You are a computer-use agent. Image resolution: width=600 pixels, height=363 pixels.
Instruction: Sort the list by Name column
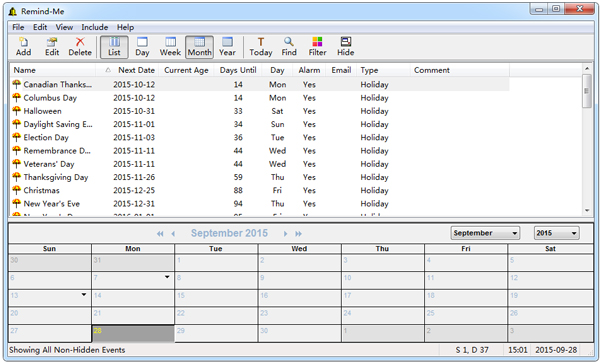point(53,70)
